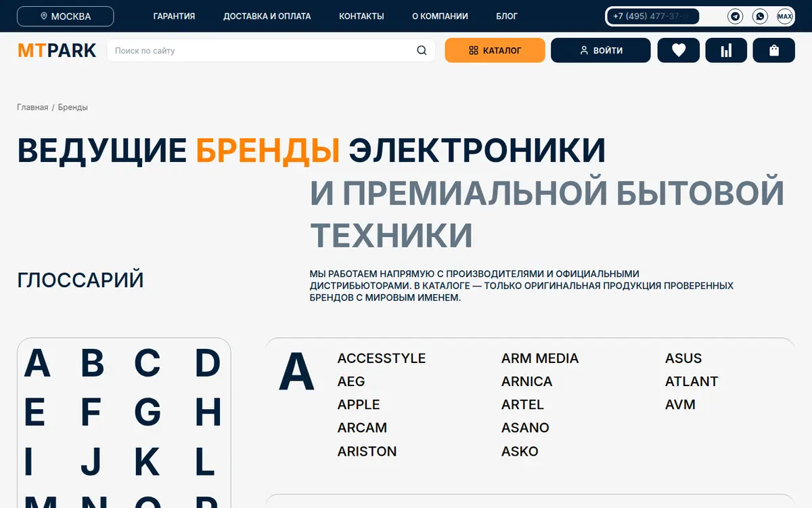Open product comparison bars icon
The height and width of the screenshot is (508, 812).
click(x=726, y=50)
